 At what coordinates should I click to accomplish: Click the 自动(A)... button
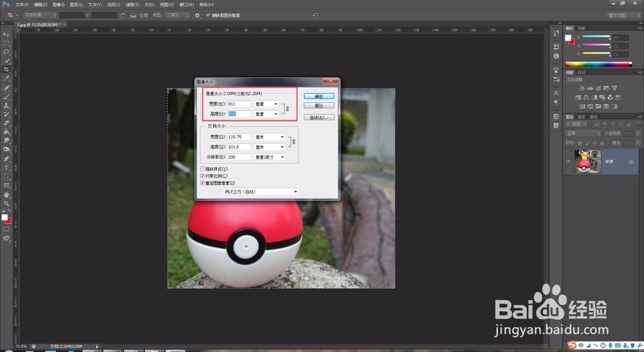(x=319, y=117)
